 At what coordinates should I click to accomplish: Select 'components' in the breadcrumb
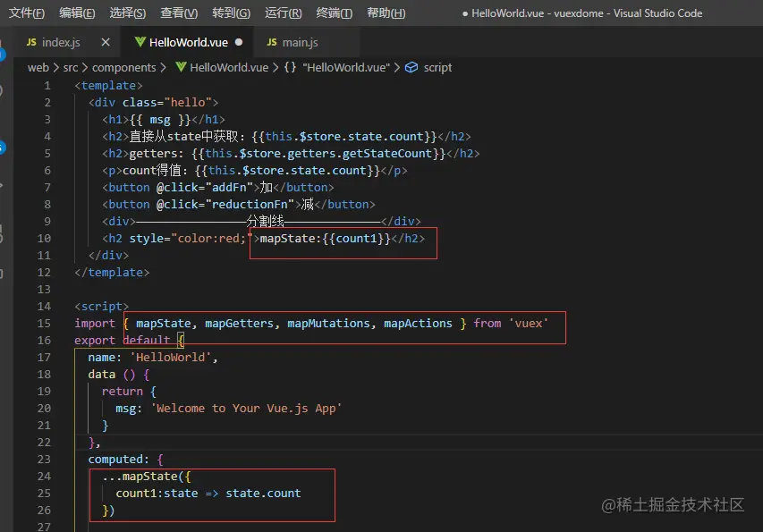[x=124, y=68]
